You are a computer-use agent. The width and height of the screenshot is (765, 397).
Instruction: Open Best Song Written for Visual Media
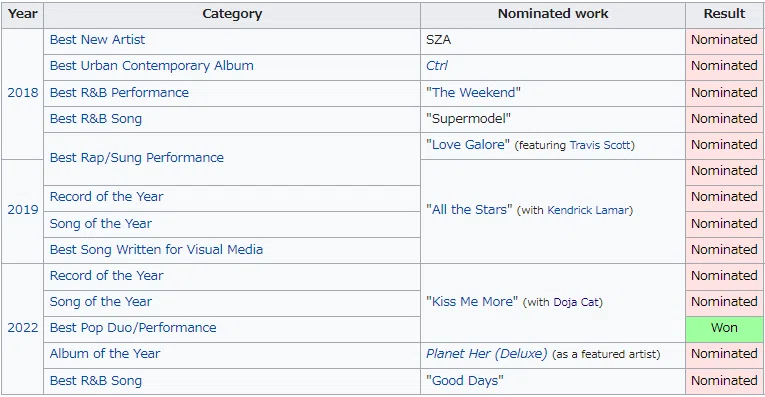(x=156, y=250)
